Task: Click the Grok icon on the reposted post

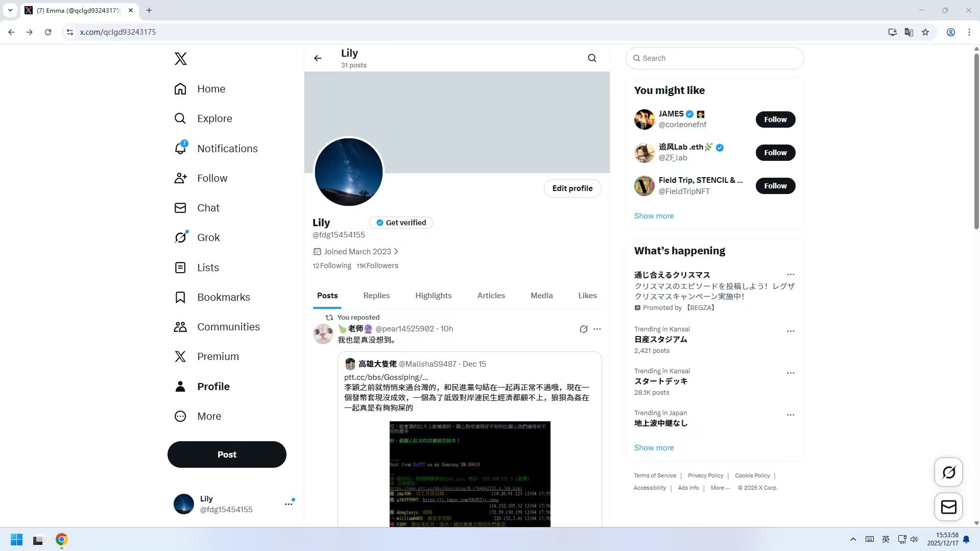Action: coord(583,329)
